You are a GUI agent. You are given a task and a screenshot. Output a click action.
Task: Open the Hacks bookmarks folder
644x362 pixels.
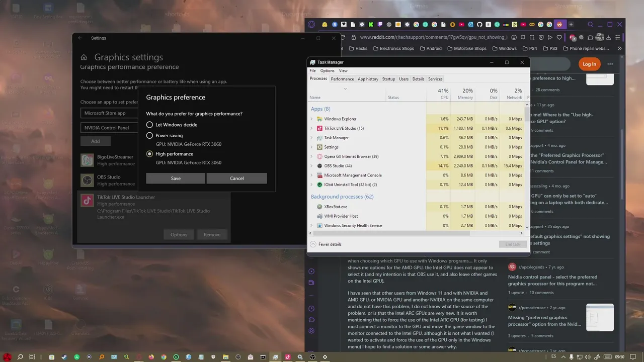(x=357, y=49)
